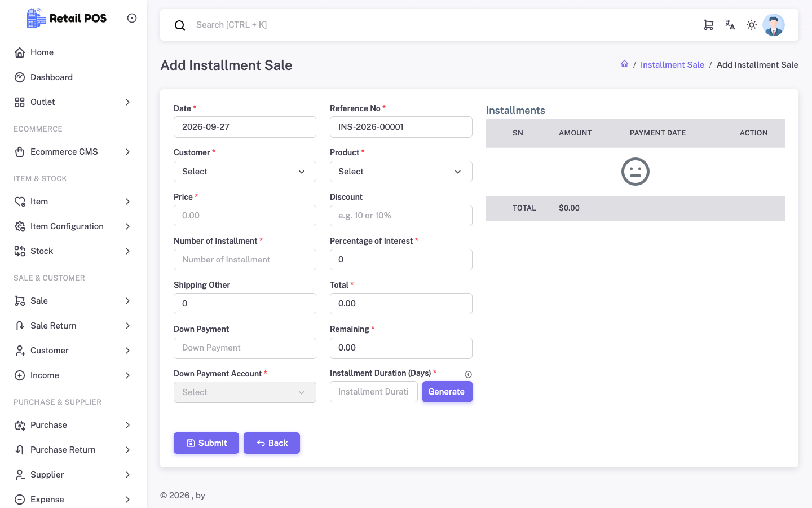Follow the Installment Sale breadcrumb link
812x508 pixels.
pos(672,65)
